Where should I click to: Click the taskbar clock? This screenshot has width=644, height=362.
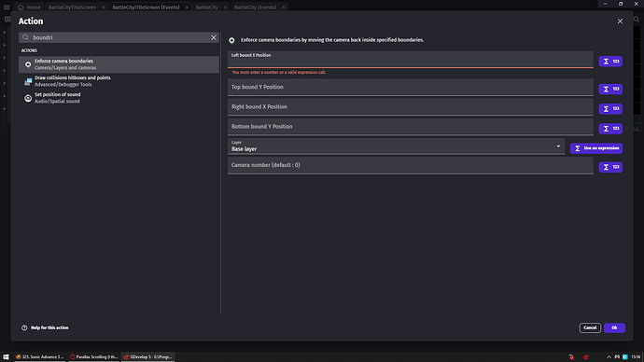click(636, 356)
